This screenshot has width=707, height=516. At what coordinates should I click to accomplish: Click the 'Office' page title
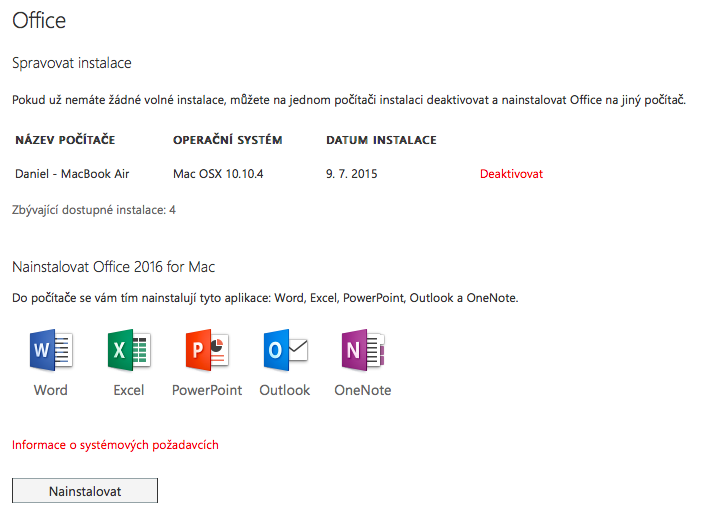[x=39, y=21]
